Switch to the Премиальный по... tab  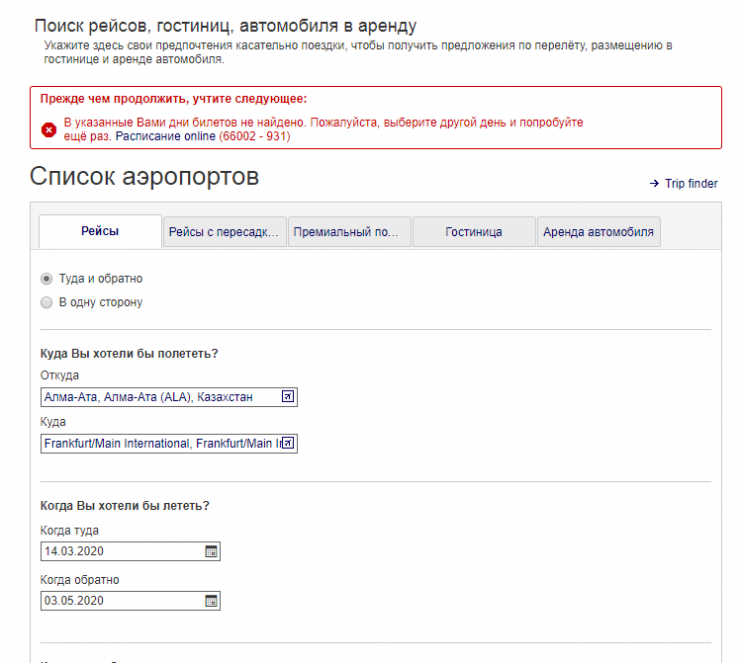[350, 232]
